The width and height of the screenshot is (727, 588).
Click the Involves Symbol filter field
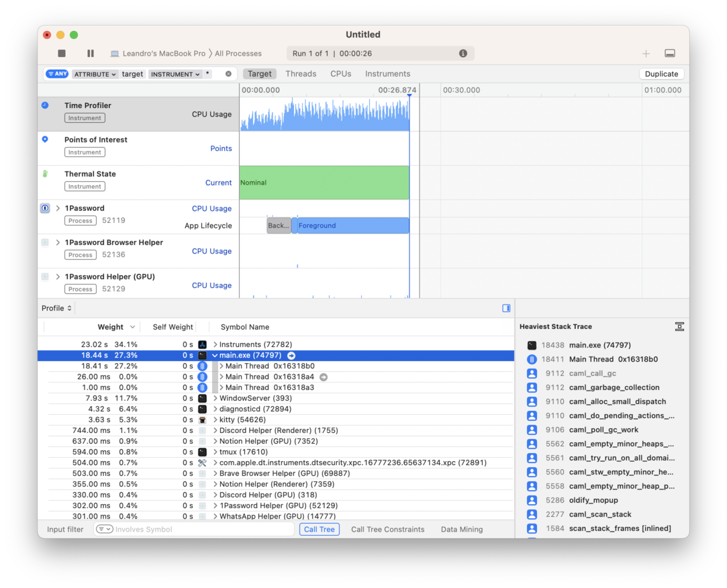click(x=194, y=529)
